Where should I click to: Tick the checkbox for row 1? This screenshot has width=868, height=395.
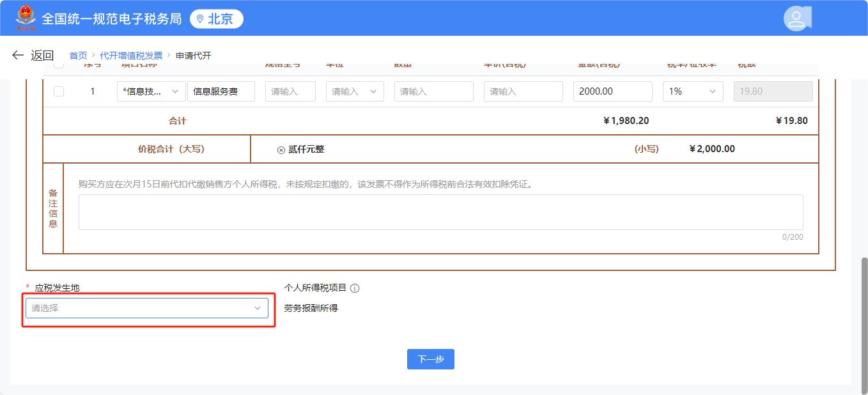(x=59, y=91)
